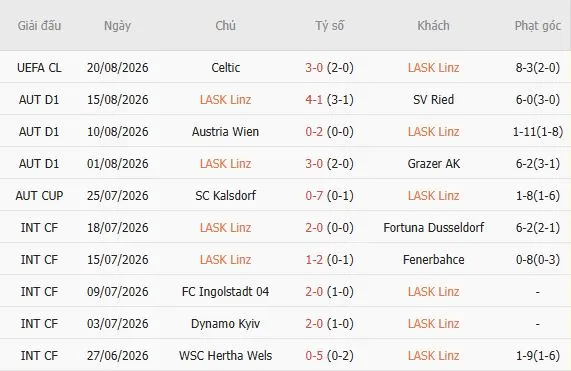Image resolution: width=571 pixels, height=371 pixels.
Task: Select the Tỷ số column header
Action: point(330,26)
